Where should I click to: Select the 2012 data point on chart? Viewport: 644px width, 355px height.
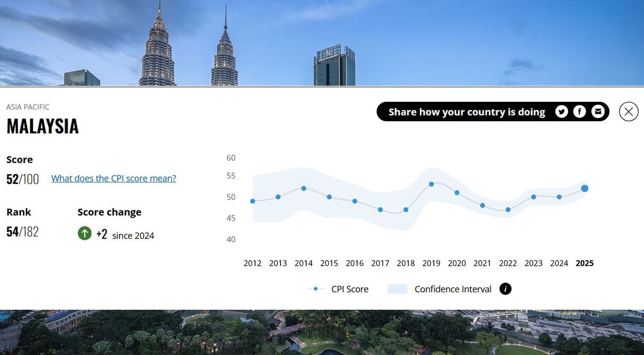tap(253, 201)
